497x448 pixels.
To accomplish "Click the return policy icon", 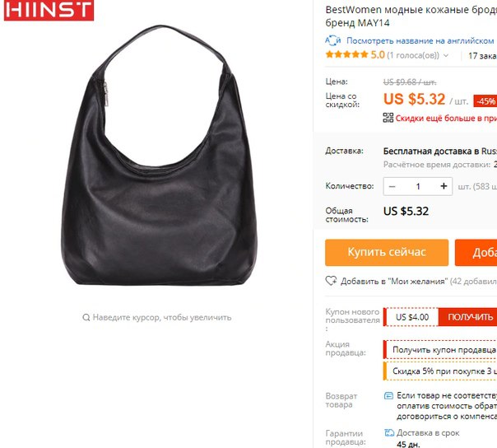I will coord(388,395).
